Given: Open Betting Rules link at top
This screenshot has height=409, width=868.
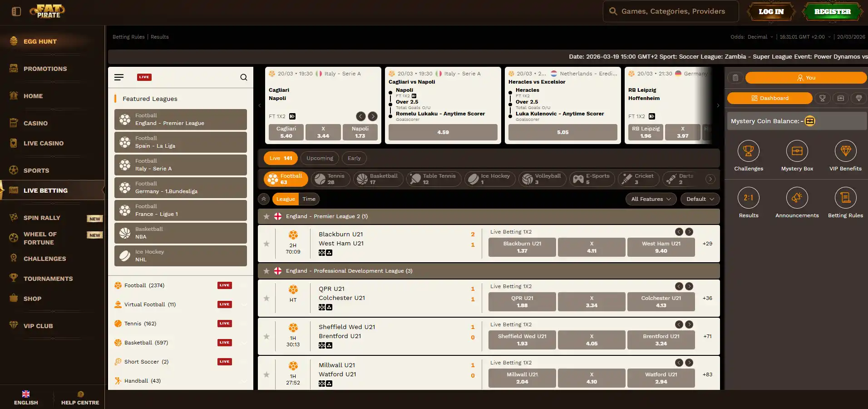Looking at the screenshot, I should [x=128, y=37].
